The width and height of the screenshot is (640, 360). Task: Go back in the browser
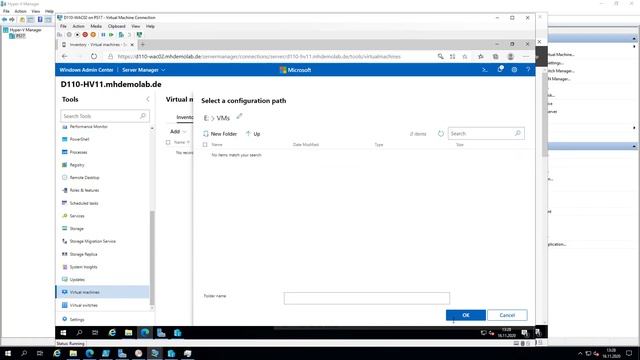[64, 56]
